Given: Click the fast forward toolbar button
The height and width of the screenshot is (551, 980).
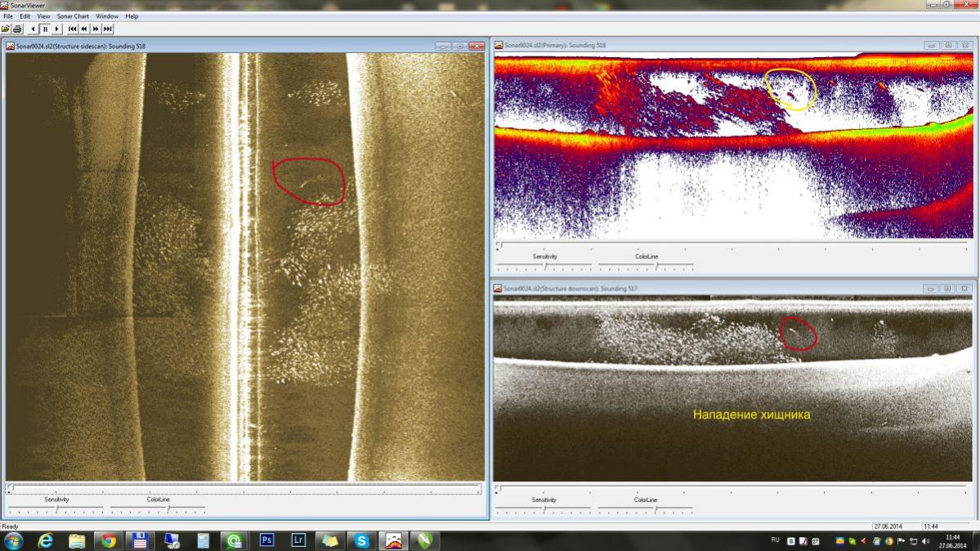Looking at the screenshot, I should coord(96,29).
